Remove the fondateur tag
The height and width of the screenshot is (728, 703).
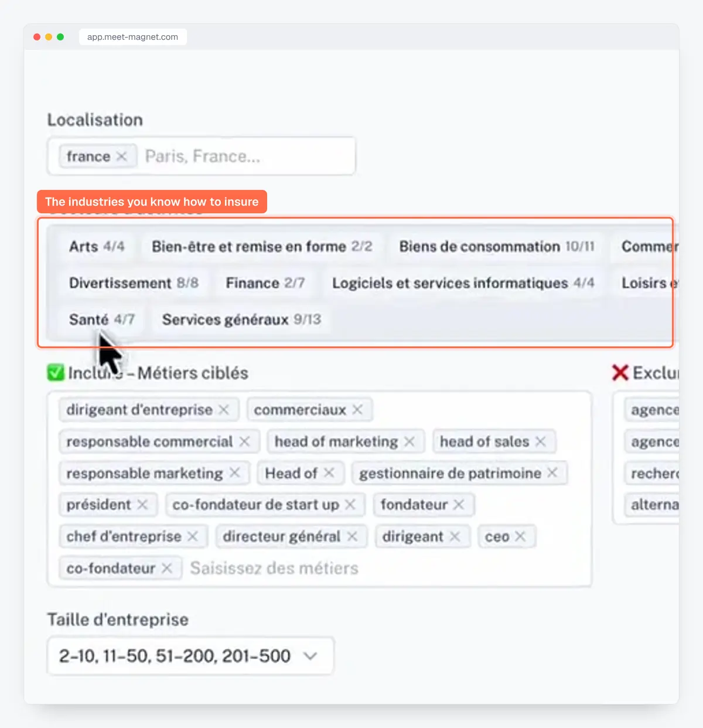point(459,504)
